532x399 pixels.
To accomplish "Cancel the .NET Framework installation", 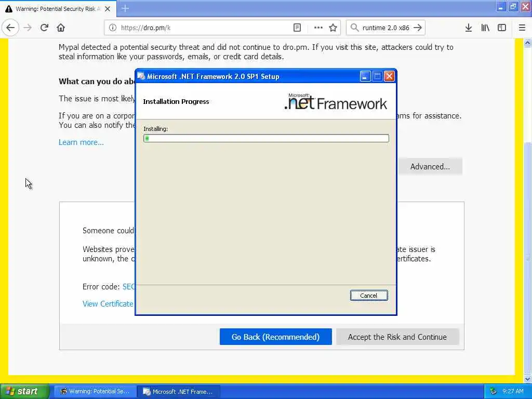I will [x=368, y=296].
